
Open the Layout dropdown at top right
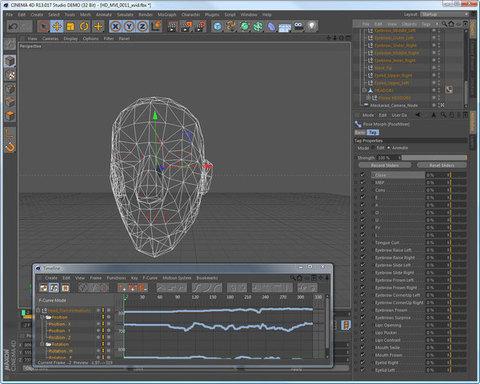tap(444, 14)
